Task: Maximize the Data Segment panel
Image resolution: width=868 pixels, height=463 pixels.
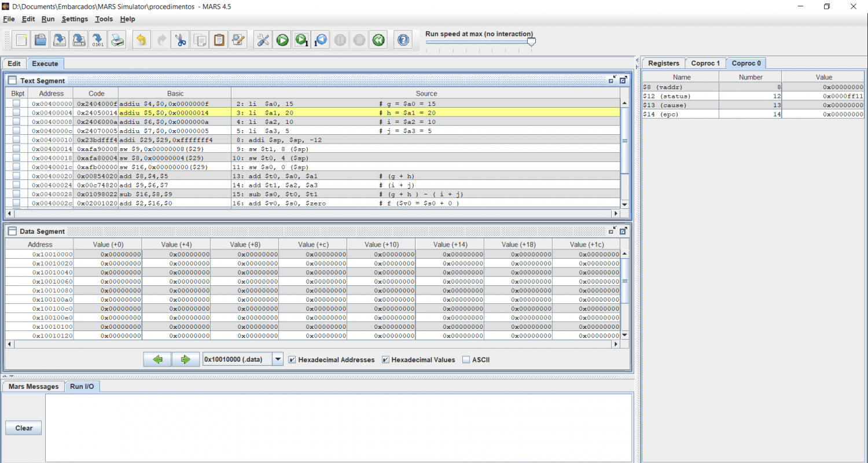Action: tap(623, 231)
